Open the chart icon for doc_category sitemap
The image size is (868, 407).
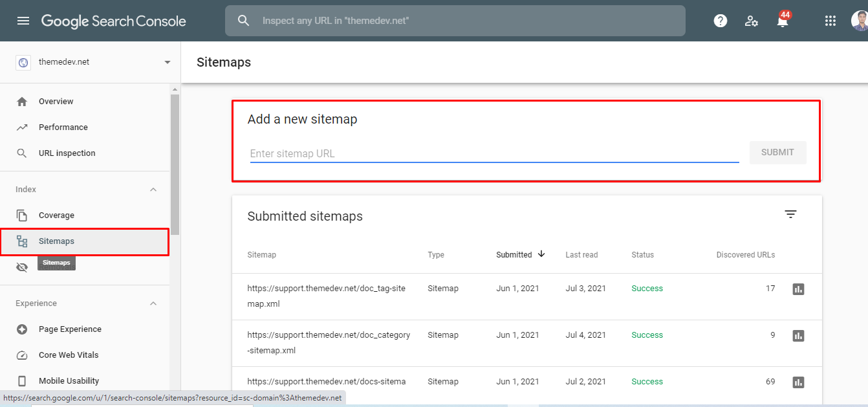tap(798, 336)
